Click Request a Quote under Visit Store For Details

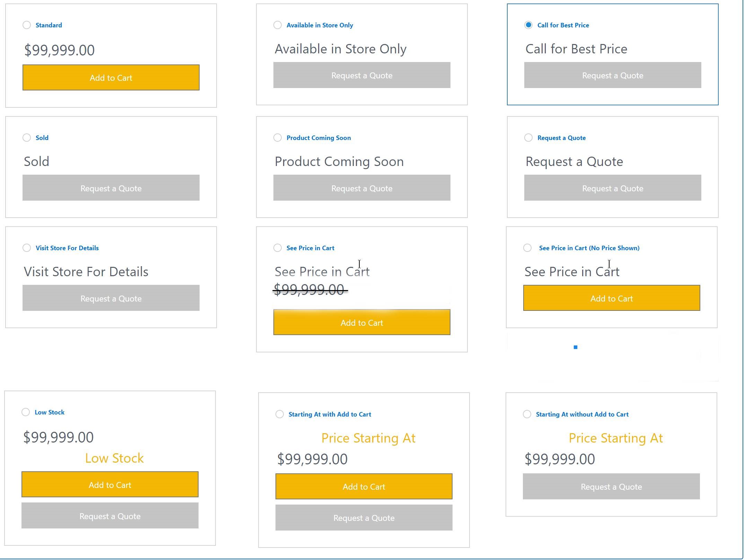[111, 298]
